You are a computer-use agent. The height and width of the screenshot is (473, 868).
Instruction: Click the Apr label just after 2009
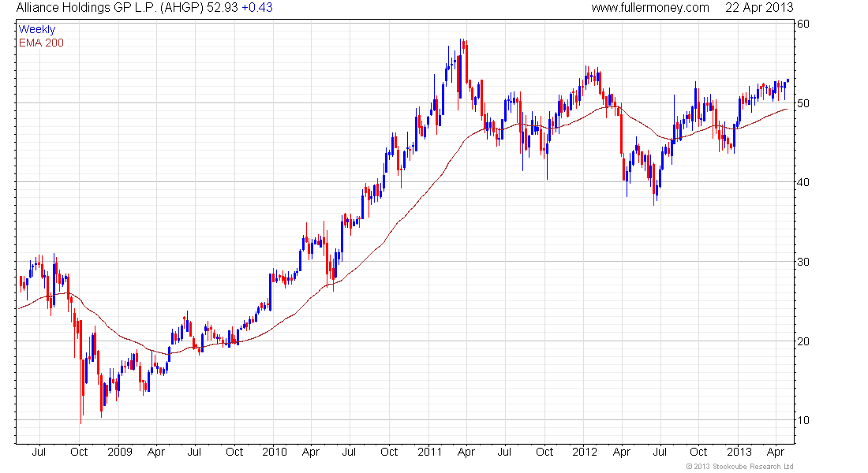pyautogui.click(x=156, y=452)
